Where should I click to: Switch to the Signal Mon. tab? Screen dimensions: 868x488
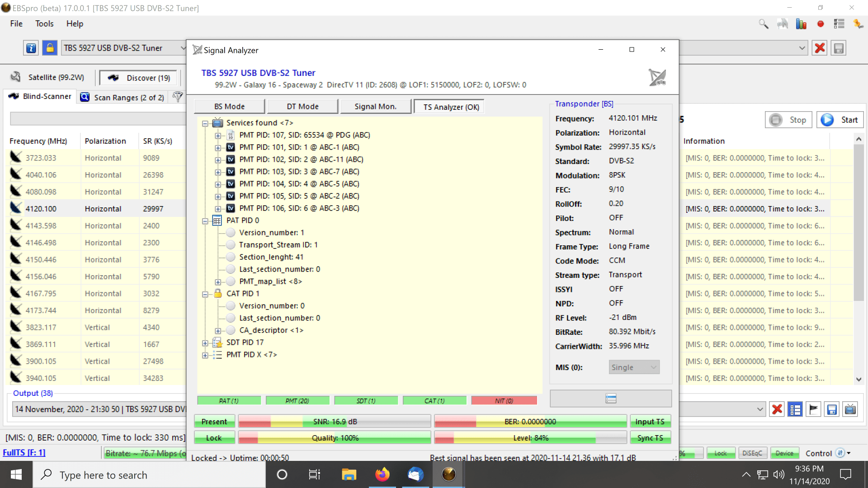375,107
